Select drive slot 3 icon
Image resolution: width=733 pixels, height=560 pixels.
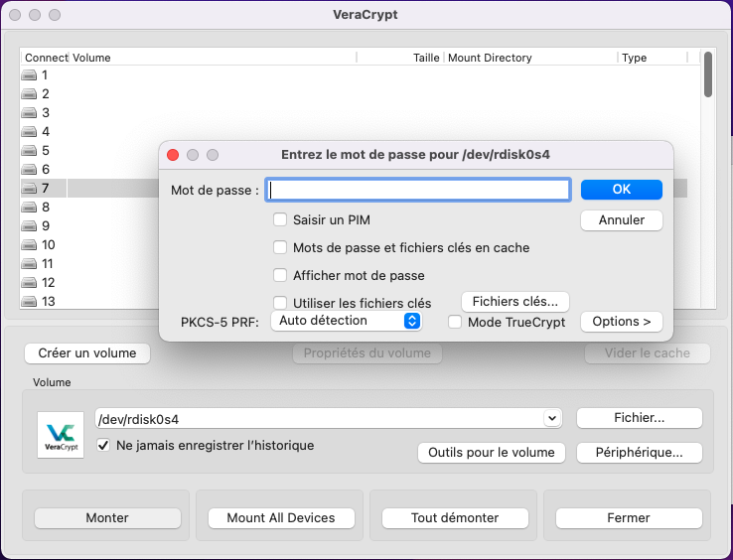point(29,112)
